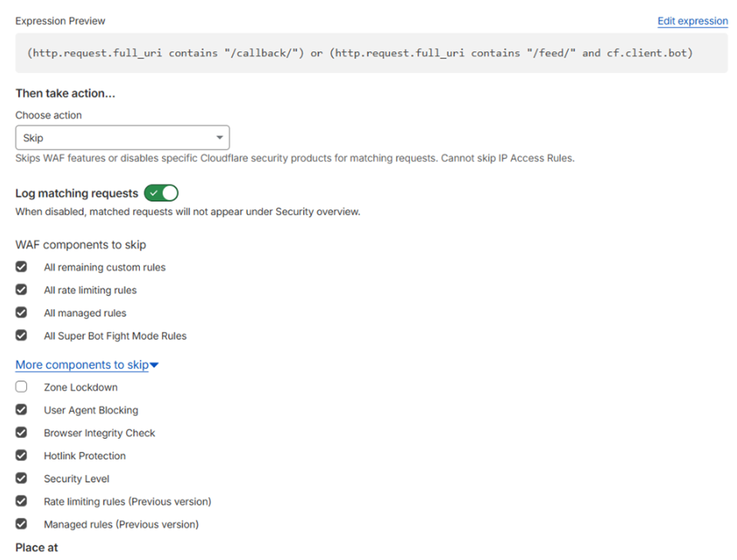Click the expression preview code box

click(x=371, y=54)
